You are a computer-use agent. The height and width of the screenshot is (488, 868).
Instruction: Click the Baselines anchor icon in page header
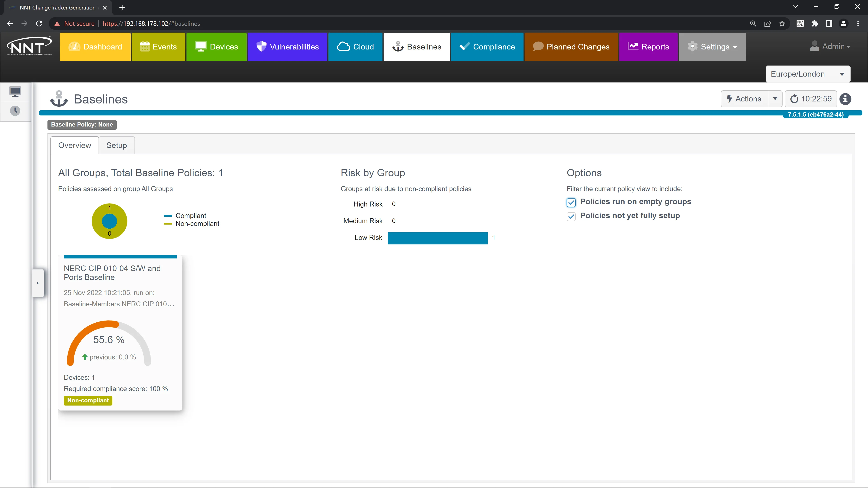point(59,99)
